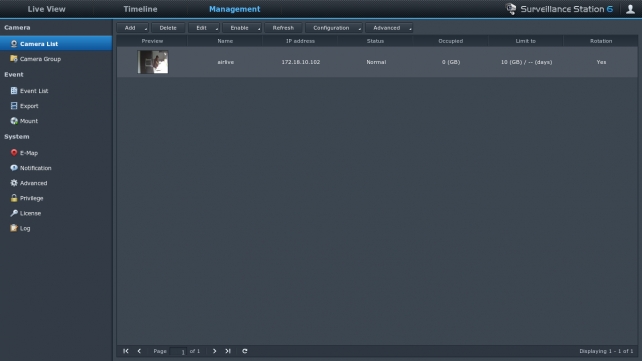The width and height of the screenshot is (642, 361).
Task: Sort by the Rotation column header
Action: [601, 41]
